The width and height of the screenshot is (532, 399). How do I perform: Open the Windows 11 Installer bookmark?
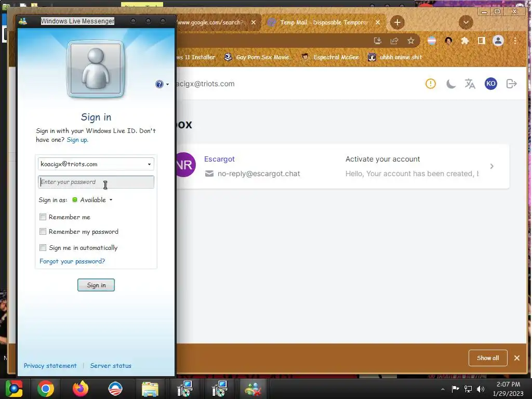(x=196, y=57)
